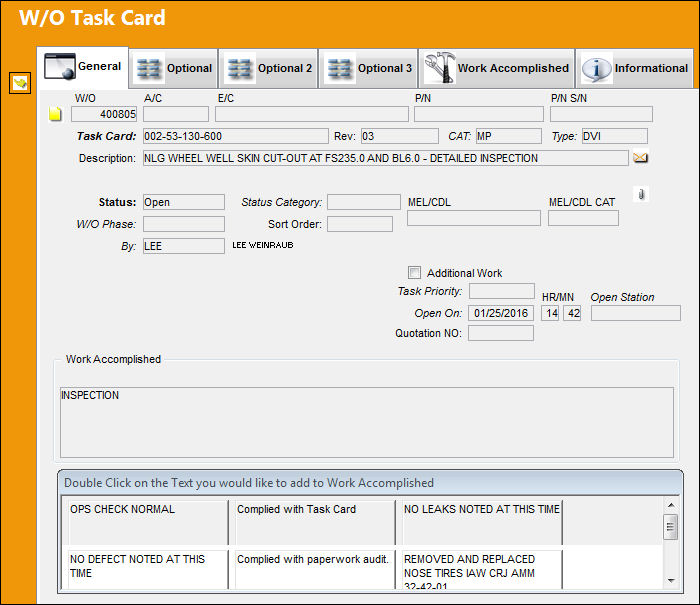
Task: Click the hour field showing 14
Action: [x=550, y=313]
